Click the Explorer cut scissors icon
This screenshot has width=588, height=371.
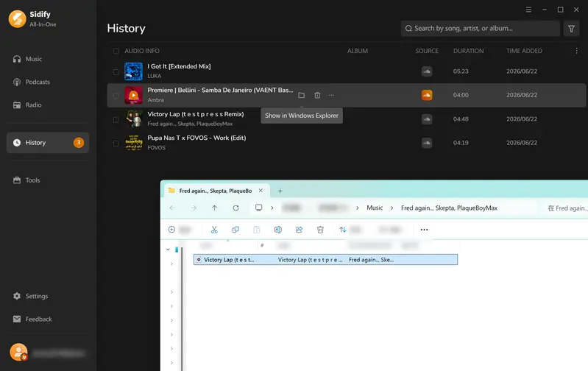214,230
